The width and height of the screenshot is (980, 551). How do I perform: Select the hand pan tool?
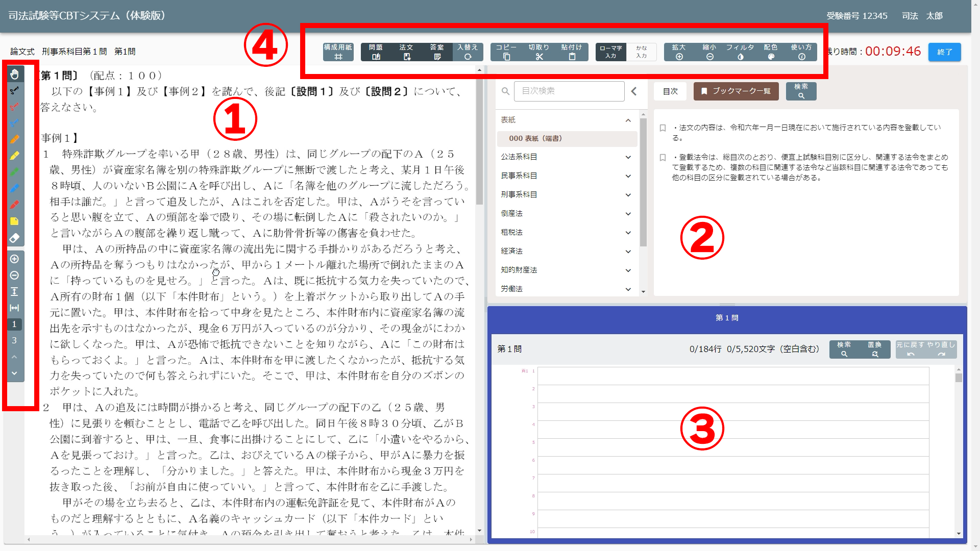(14, 74)
